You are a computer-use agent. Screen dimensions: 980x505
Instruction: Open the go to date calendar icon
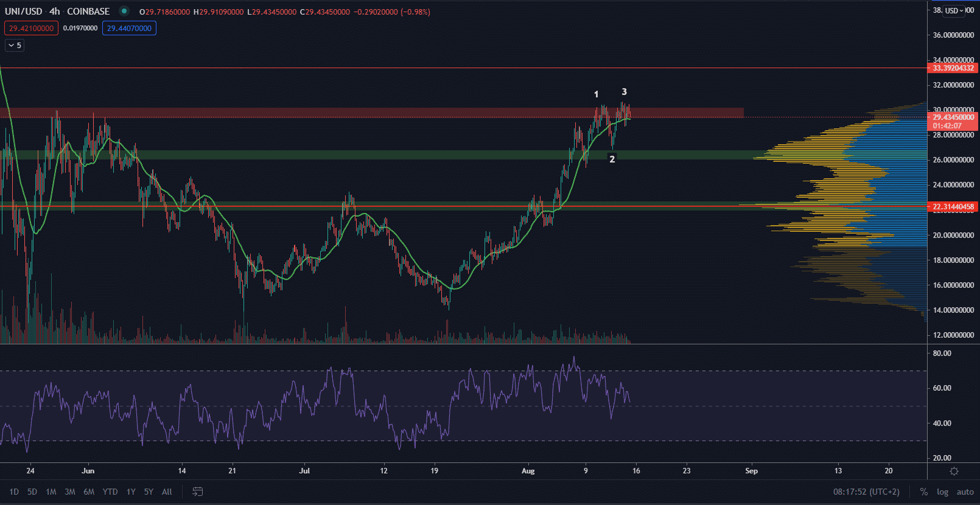[x=197, y=492]
